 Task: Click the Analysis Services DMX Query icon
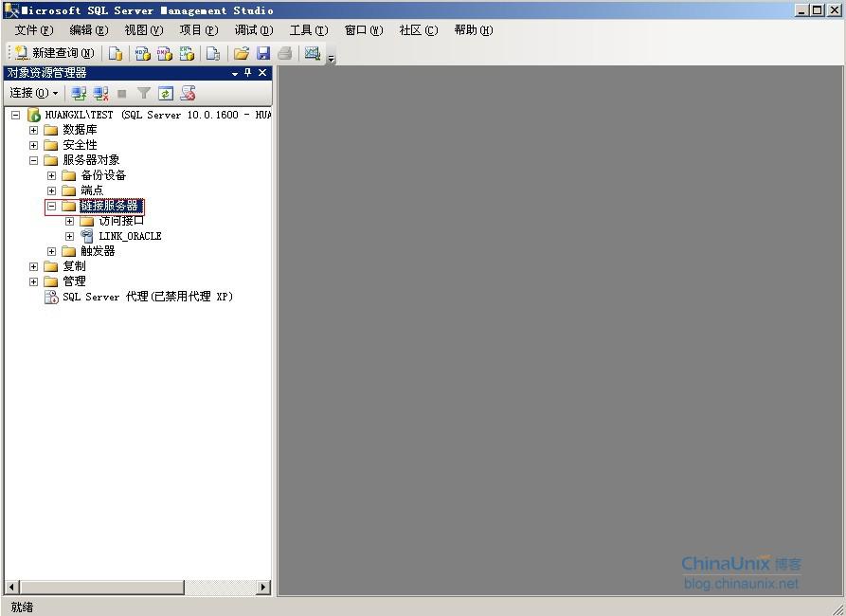pyautogui.click(x=165, y=53)
